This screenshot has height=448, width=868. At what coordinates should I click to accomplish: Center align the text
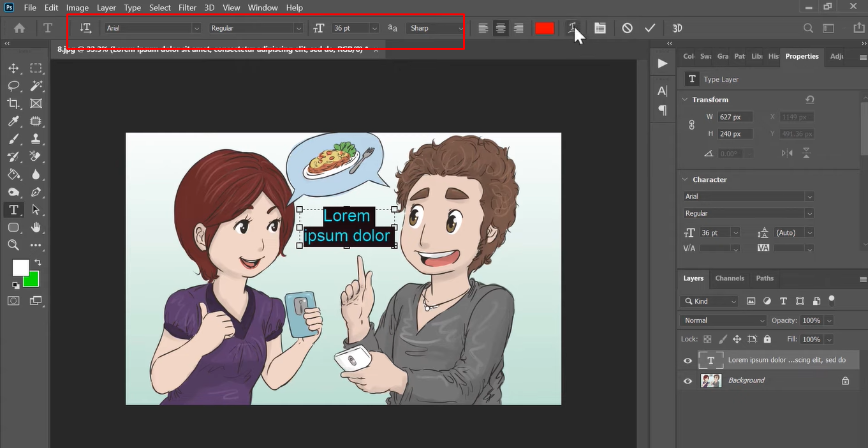pyautogui.click(x=501, y=28)
